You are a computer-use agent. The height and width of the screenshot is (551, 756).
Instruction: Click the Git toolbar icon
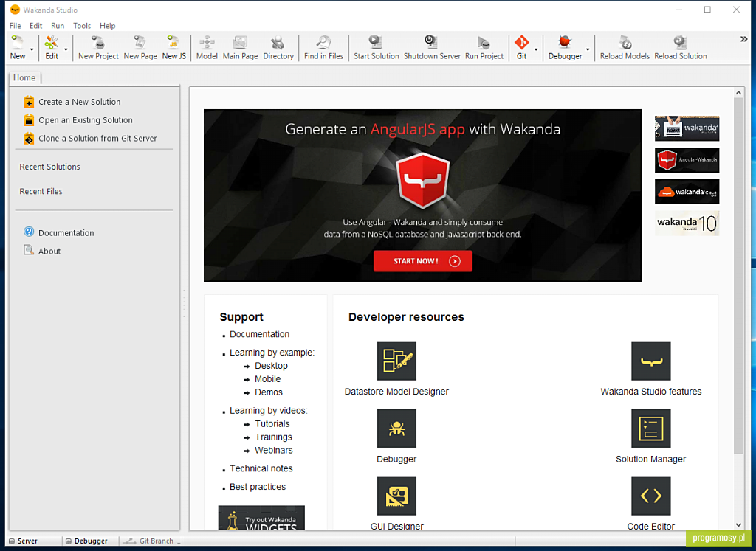point(522,44)
